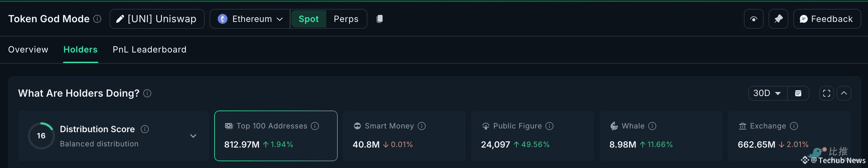The image size is (868, 168).
Task: Click info icon beside What Are Holders Doing
Action: [x=147, y=94]
